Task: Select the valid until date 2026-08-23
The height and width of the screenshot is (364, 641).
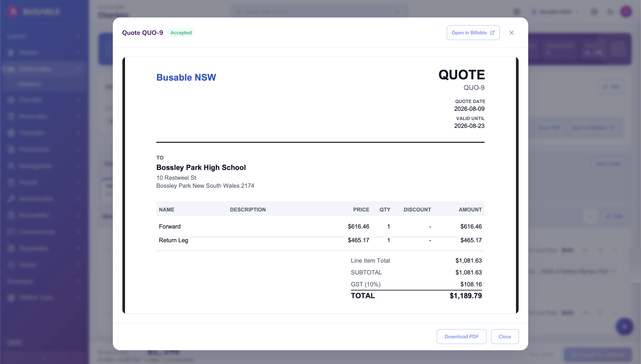Action: [469, 126]
